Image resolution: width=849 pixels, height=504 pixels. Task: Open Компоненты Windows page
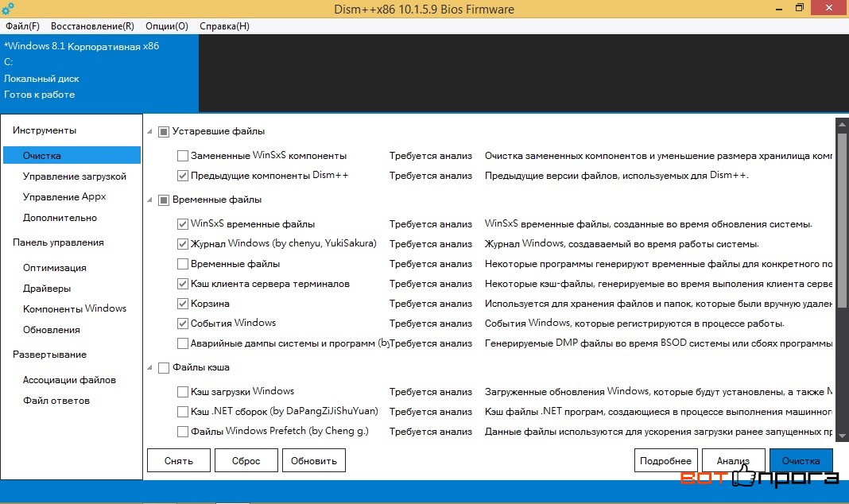[x=74, y=308]
